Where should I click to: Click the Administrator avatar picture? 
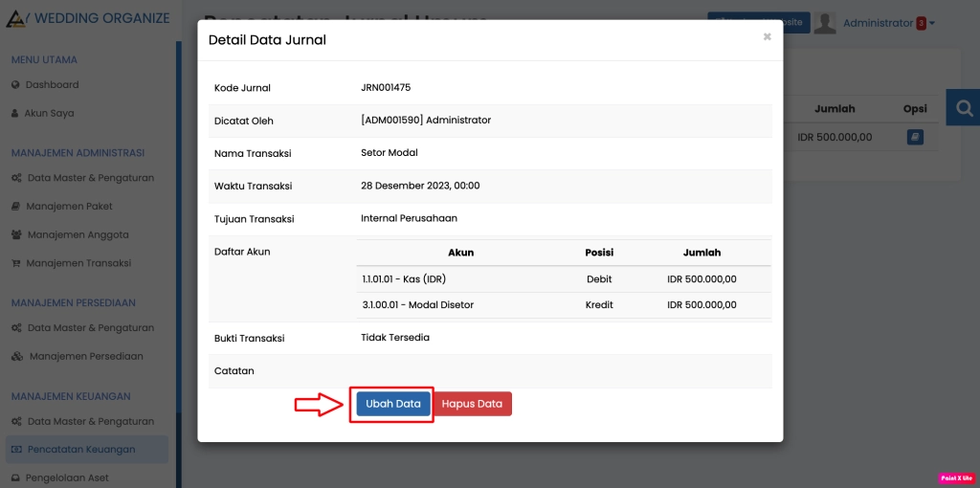825,23
